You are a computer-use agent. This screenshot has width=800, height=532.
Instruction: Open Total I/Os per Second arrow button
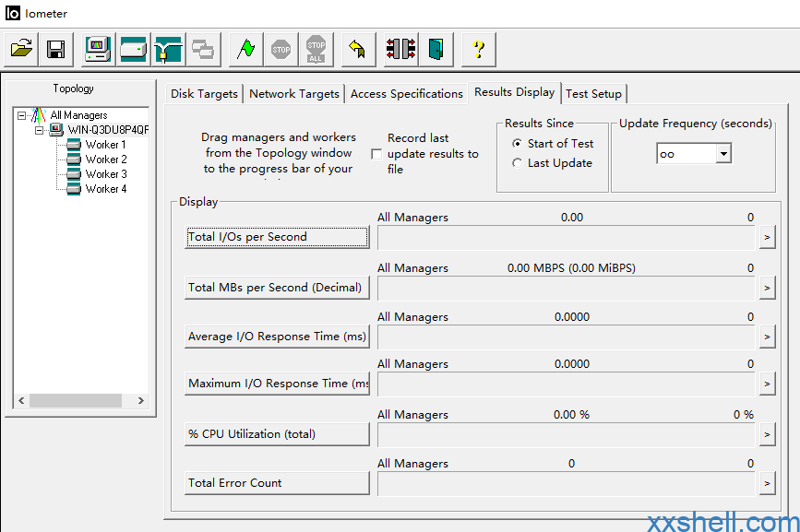click(767, 238)
